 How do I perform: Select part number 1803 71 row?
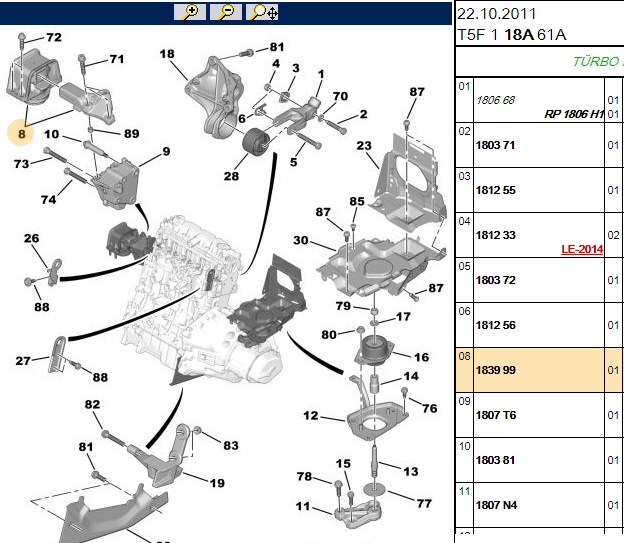pyautogui.click(x=540, y=145)
